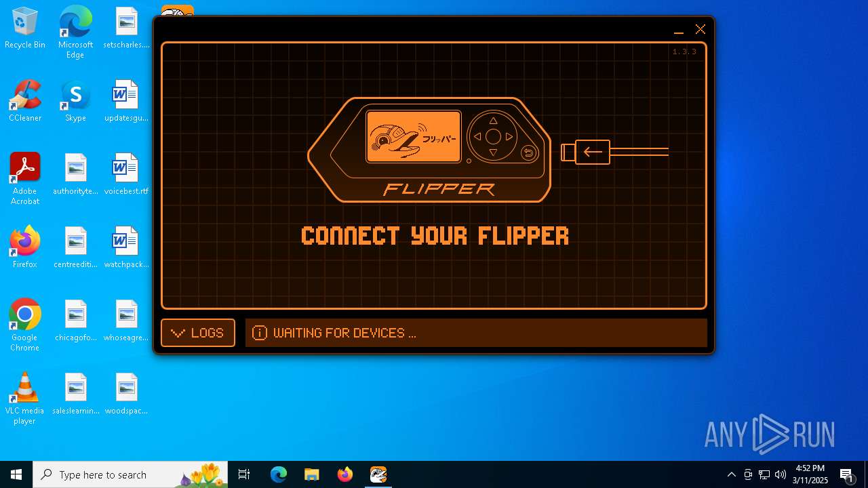Open VLC media player shortcut
This screenshot has height=488, width=868.
click(x=25, y=399)
